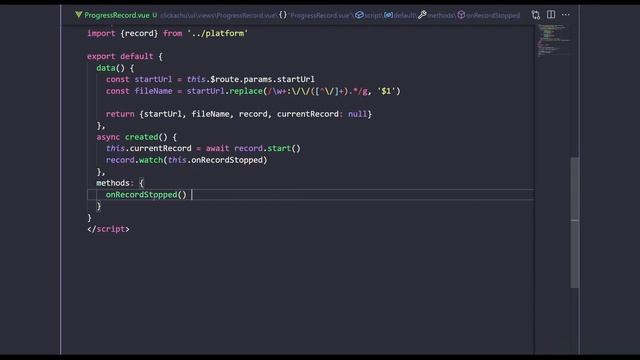Click the 'export default' line
The height and width of the screenshot is (360, 640).
(x=124, y=56)
